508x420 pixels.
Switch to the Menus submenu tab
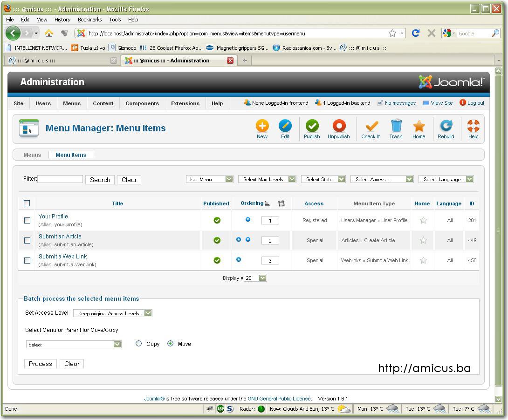(x=32, y=155)
